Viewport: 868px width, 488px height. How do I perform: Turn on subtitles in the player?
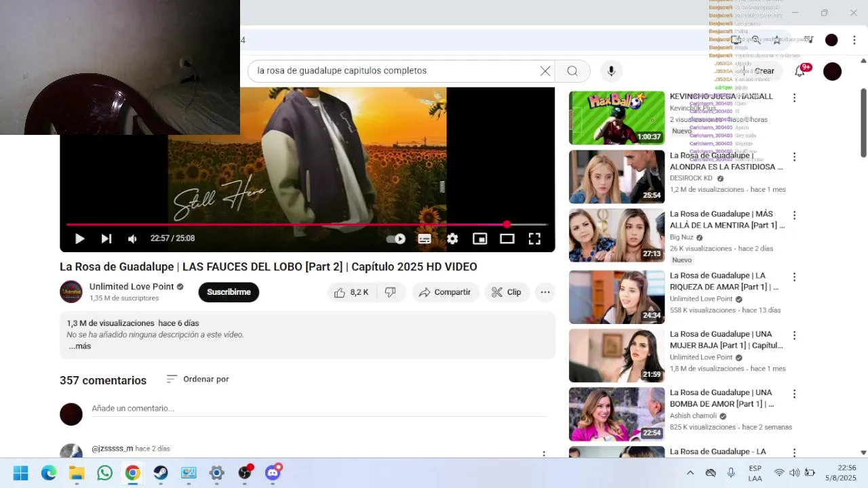click(x=425, y=239)
